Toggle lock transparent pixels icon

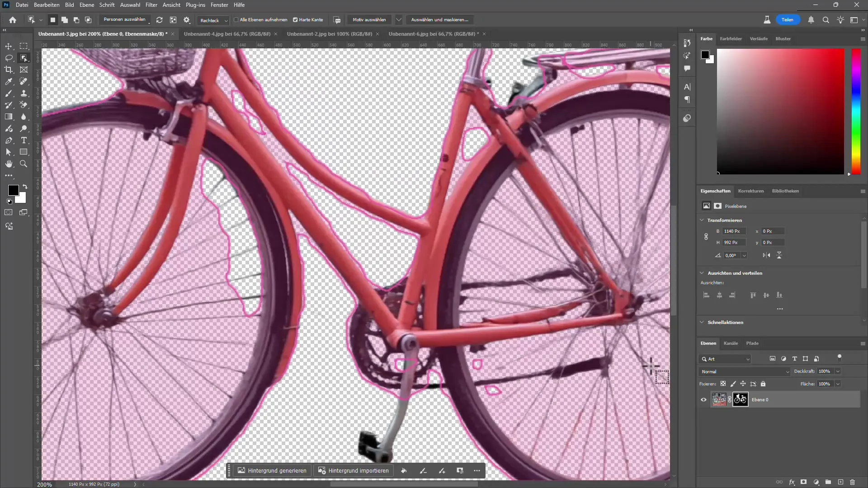pyautogui.click(x=723, y=384)
